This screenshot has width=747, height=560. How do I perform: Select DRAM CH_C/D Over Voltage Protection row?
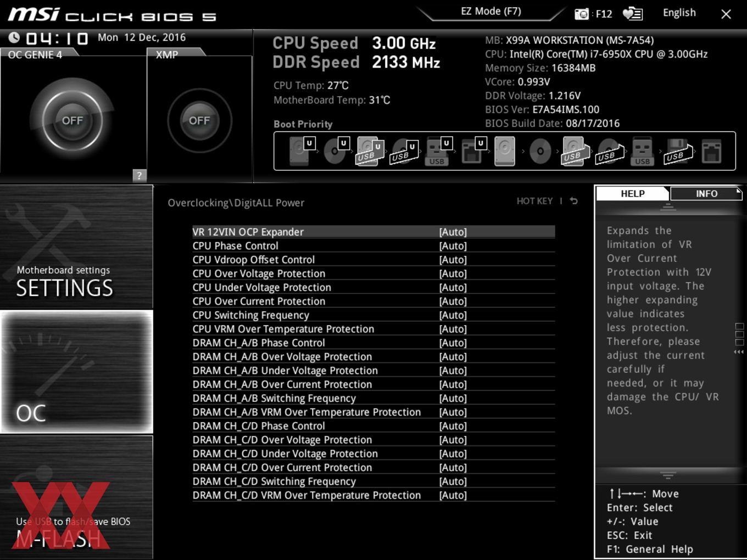[374, 440]
